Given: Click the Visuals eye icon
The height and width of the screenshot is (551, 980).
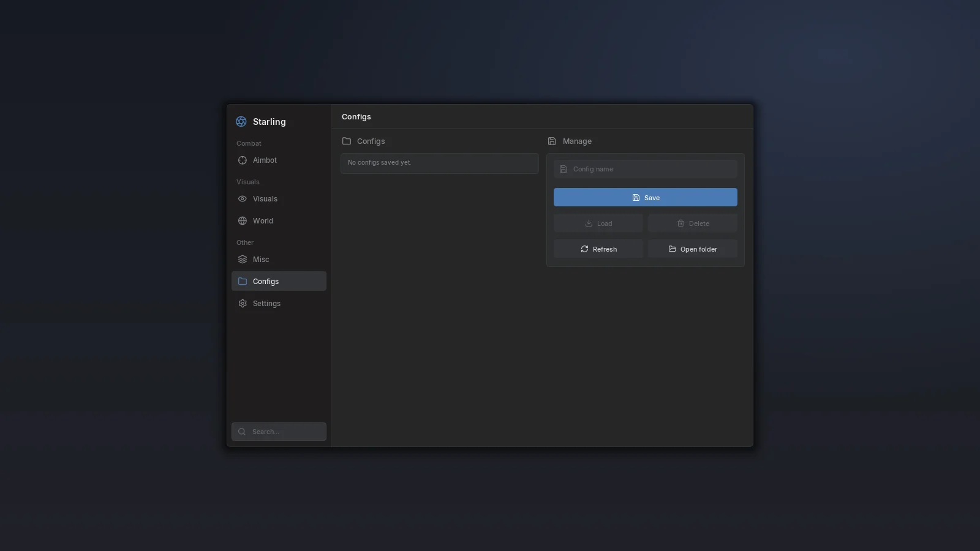Looking at the screenshot, I should click(243, 199).
